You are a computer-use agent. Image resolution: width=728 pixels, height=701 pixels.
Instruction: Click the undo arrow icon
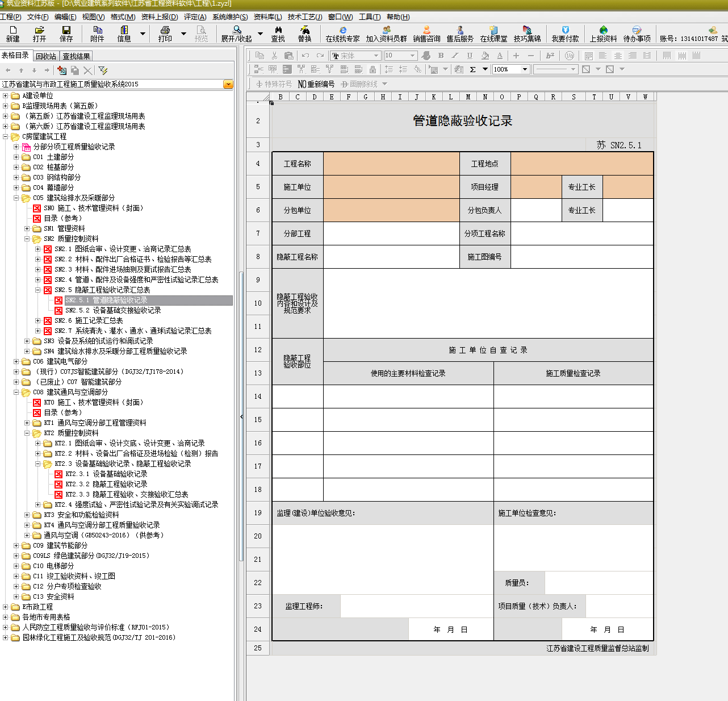306,55
